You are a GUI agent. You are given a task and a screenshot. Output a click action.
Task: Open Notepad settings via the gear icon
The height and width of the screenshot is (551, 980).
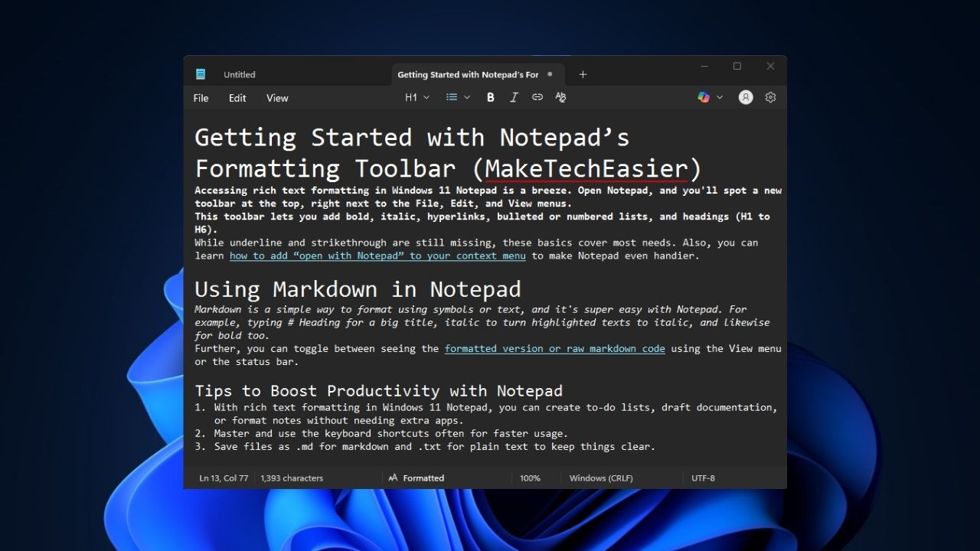[x=770, y=97]
